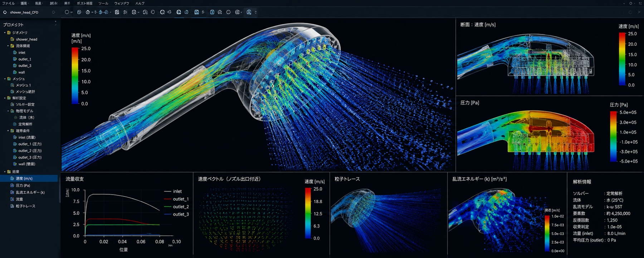This screenshot has width=644, height=258.
Task: Click the k-ω SST turbulence model value
Action: click(614, 207)
